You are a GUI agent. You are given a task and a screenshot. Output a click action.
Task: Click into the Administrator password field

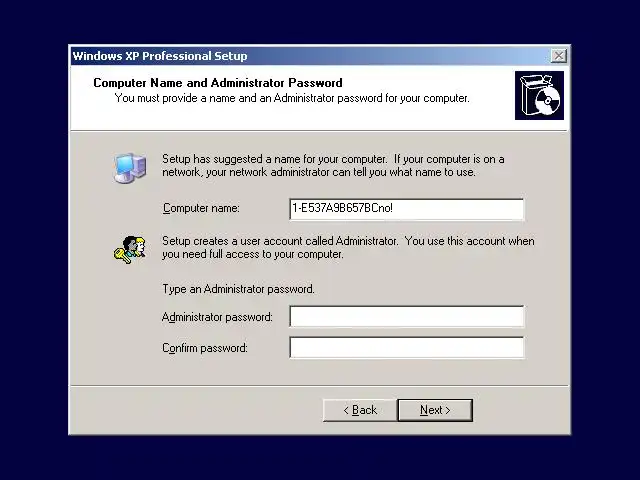pos(407,316)
